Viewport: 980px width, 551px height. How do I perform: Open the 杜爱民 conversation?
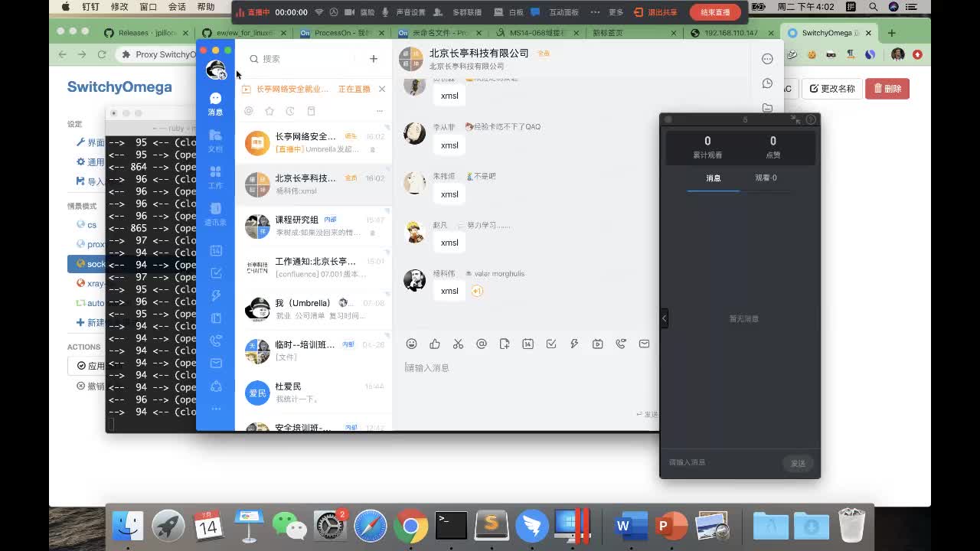click(314, 393)
